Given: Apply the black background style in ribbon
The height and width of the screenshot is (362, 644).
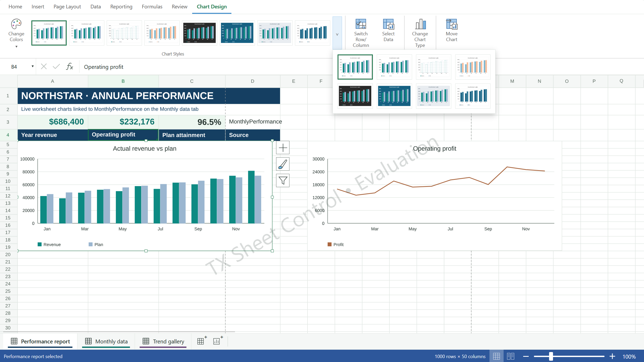Looking at the screenshot, I should [x=200, y=33].
